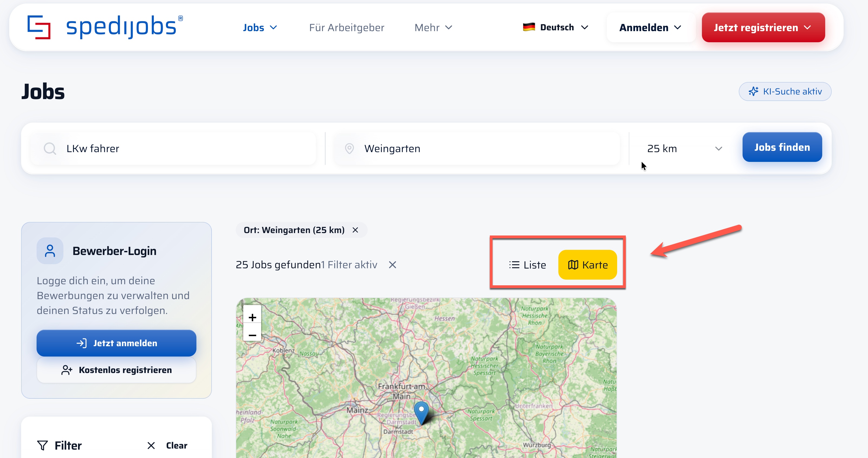Open the Jetzt registrieren dropdown
Viewport: 868px width, 458px height.
[x=763, y=28]
